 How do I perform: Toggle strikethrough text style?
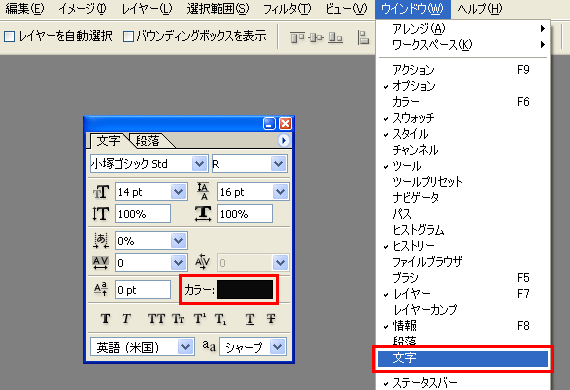click(x=271, y=318)
